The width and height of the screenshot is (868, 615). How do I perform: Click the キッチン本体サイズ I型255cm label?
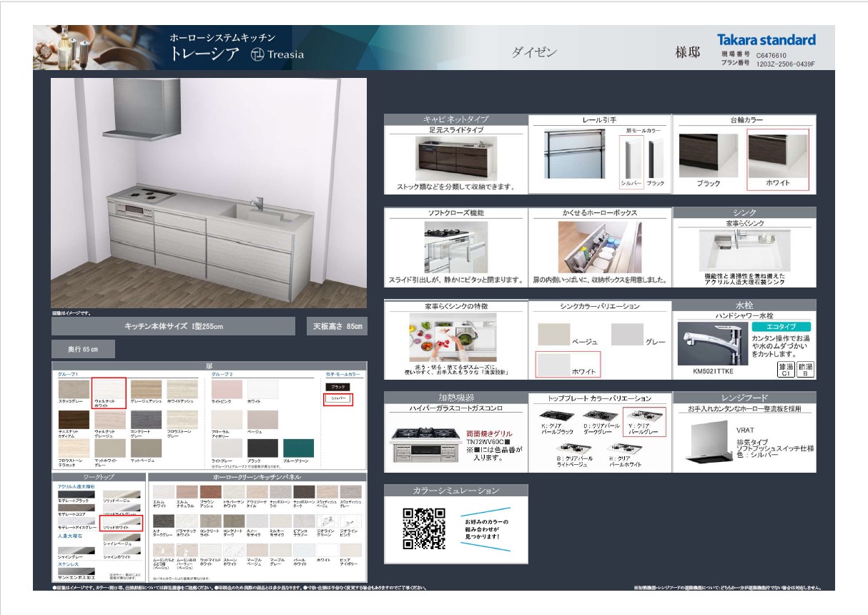(x=174, y=326)
